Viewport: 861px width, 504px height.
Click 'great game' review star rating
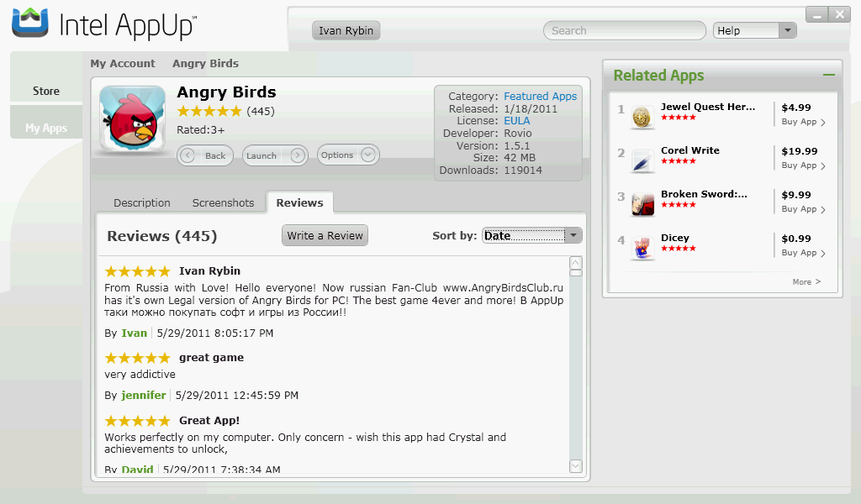coord(137,358)
